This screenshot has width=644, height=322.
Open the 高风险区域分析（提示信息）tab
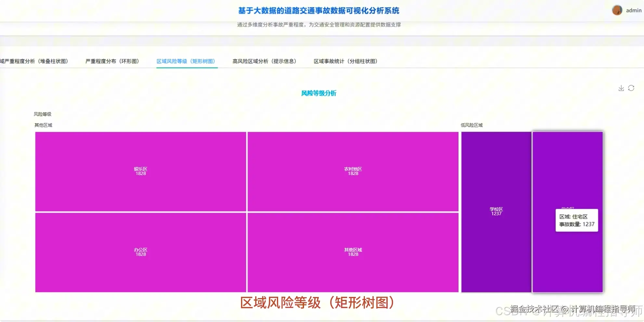click(x=265, y=61)
